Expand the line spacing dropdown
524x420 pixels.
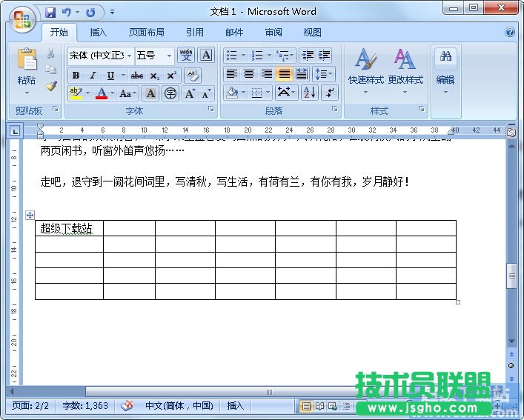[x=325, y=74]
